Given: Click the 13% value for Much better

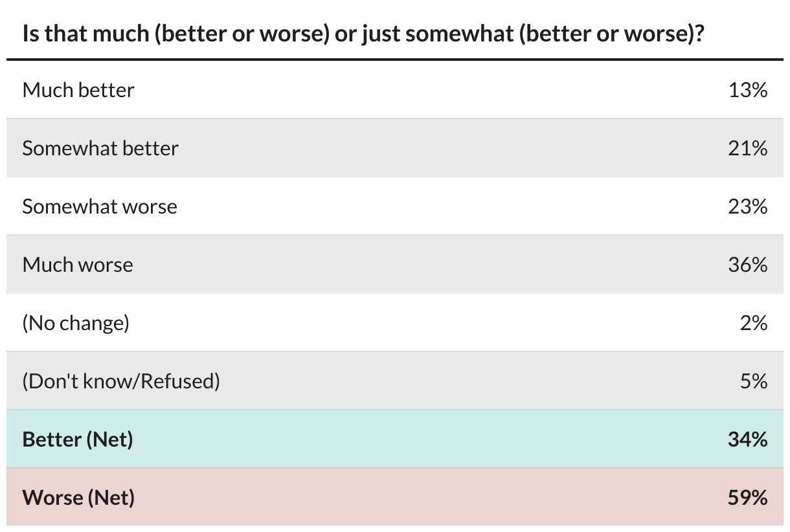Looking at the screenshot, I should (x=748, y=89).
